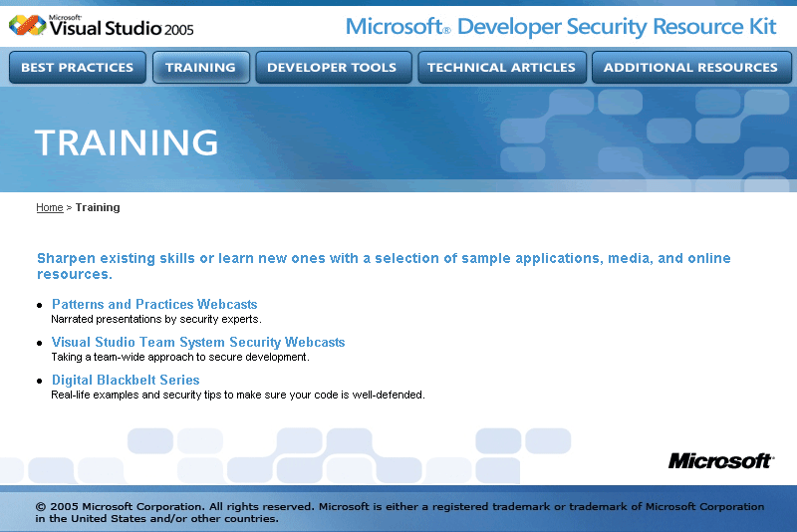Click the Home breadcrumb link
This screenshot has height=532, width=797.
point(49,207)
